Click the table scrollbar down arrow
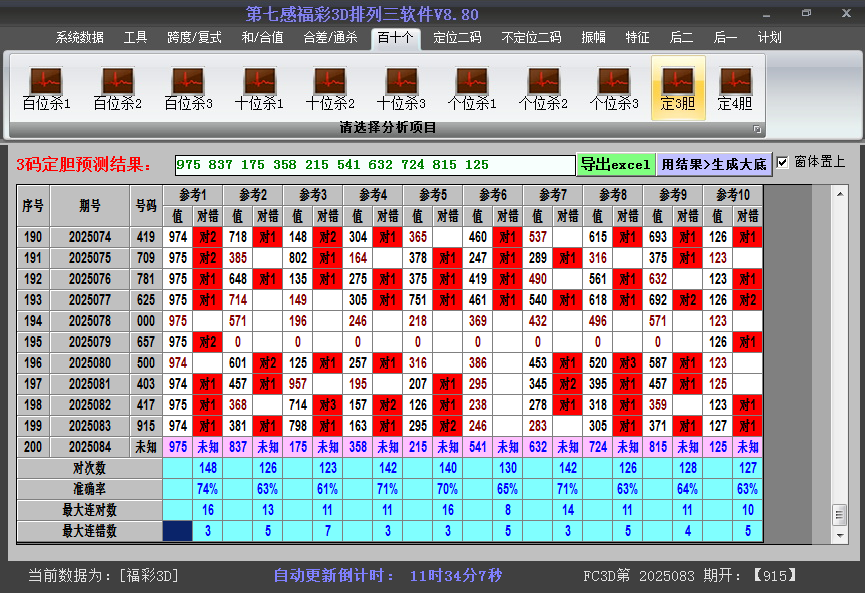 pos(840,535)
